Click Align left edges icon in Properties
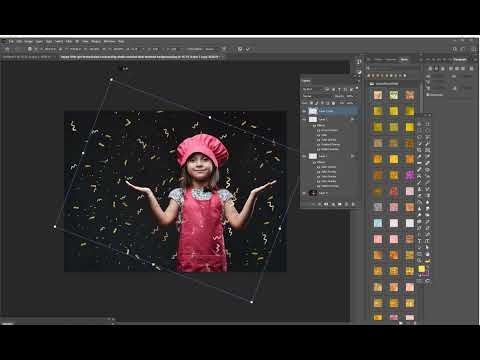Viewport: 480px width, 360px height. click(x=430, y=68)
